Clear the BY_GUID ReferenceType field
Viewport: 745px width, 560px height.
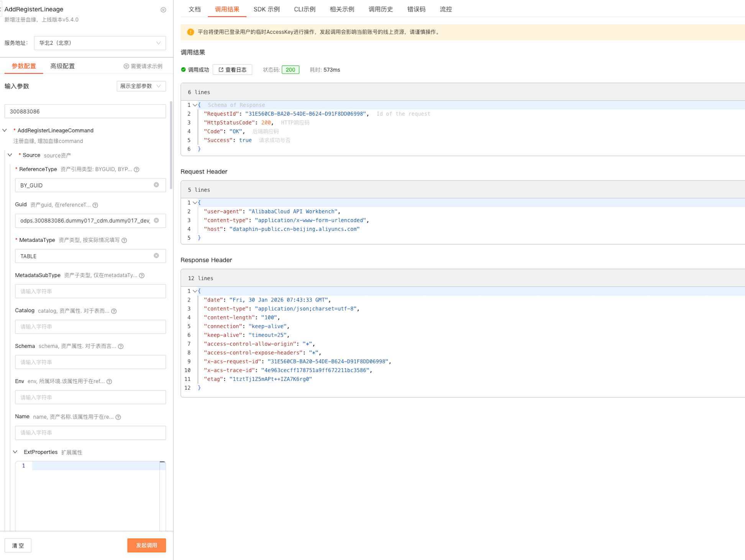[156, 185]
